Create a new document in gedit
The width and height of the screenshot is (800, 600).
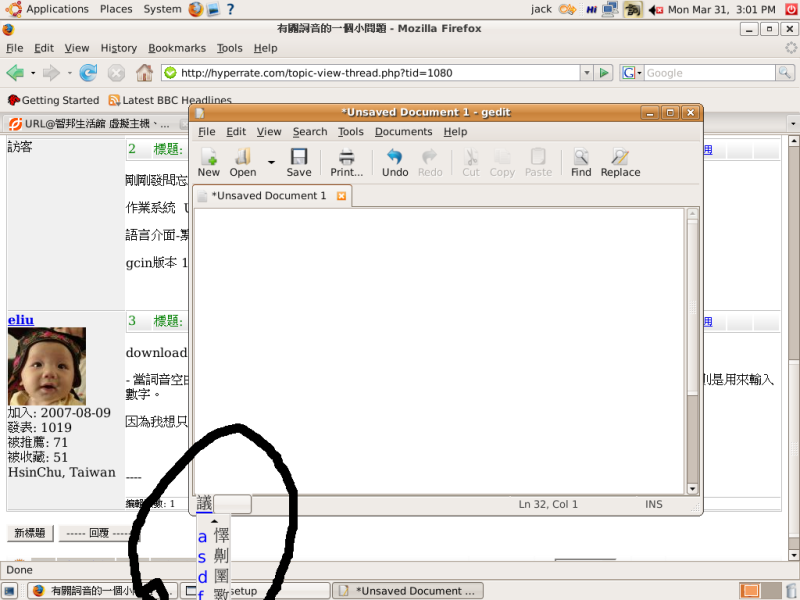(209, 161)
